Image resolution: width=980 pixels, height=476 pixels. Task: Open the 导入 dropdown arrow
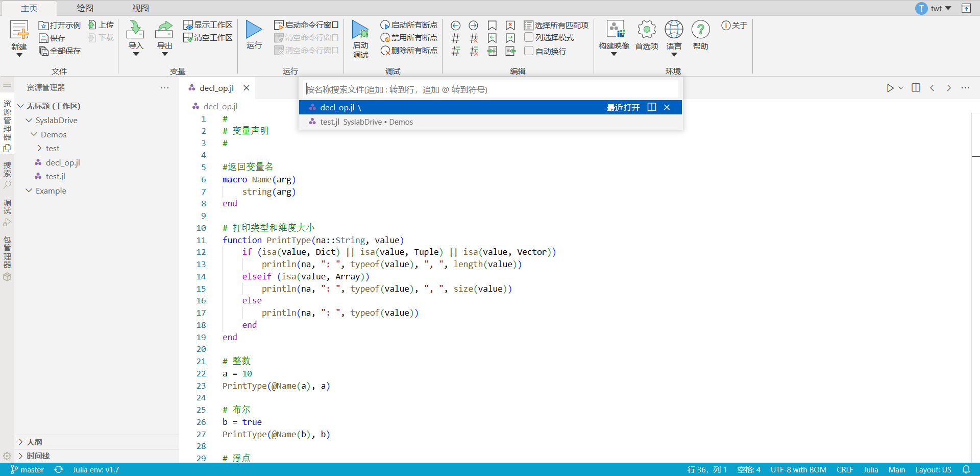click(x=136, y=54)
